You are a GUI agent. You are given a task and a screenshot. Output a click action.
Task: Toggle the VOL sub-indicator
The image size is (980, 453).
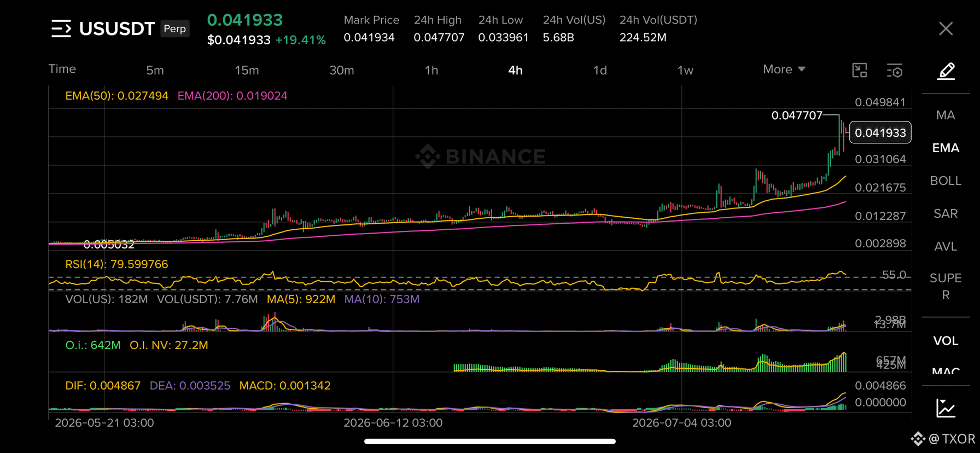(946, 341)
